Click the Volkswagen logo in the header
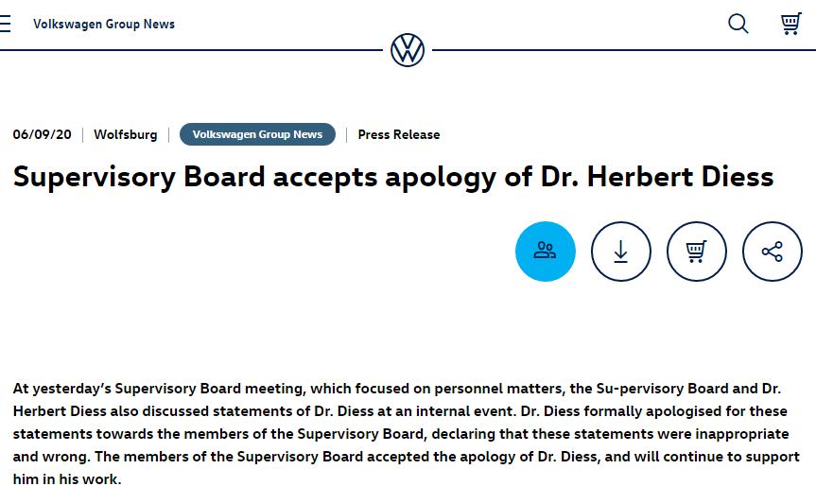816x504 pixels. 408,50
